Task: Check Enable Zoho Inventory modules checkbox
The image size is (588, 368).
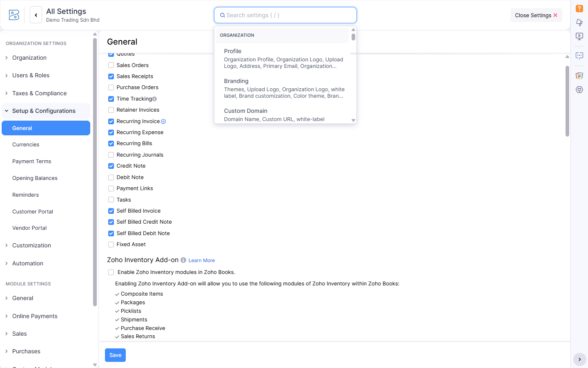Action: click(x=111, y=272)
